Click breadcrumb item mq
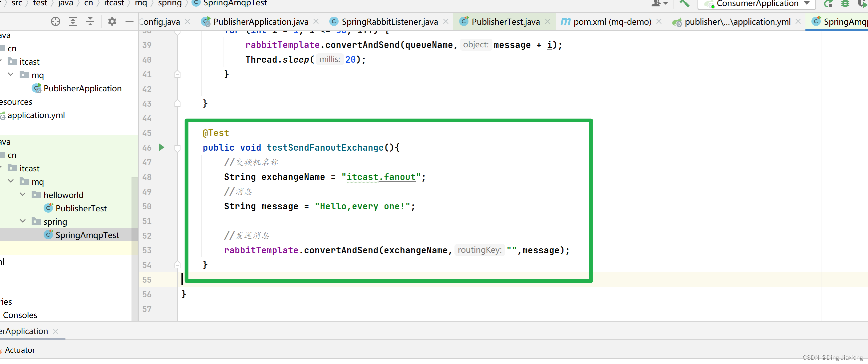The height and width of the screenshot is (364, 868). coord(141,3)
